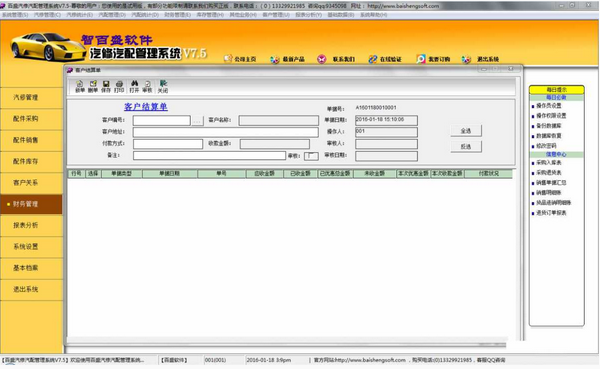Click the 备注 remarks input field
The width and height of the screenshot is (600, 369).
tap(209, 155)
